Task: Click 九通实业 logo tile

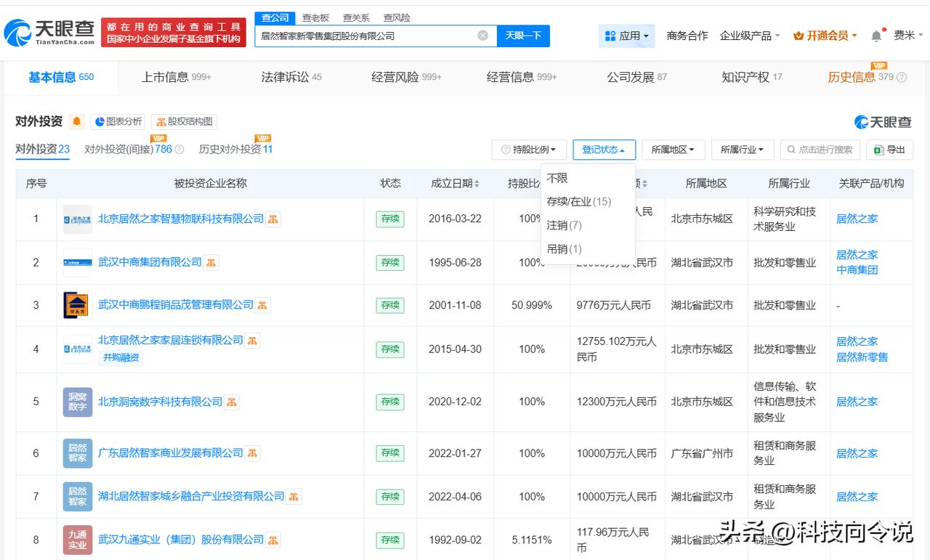Action: 78,540
